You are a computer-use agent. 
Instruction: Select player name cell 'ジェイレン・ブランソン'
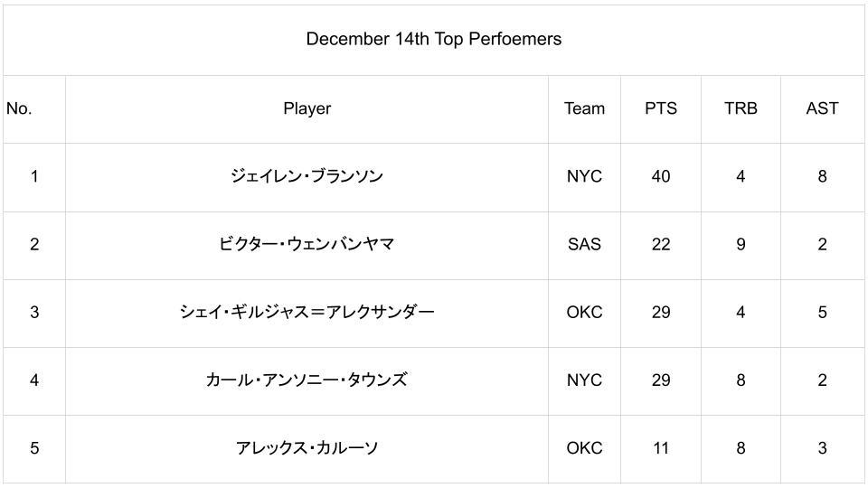click(x=307, y=176)
